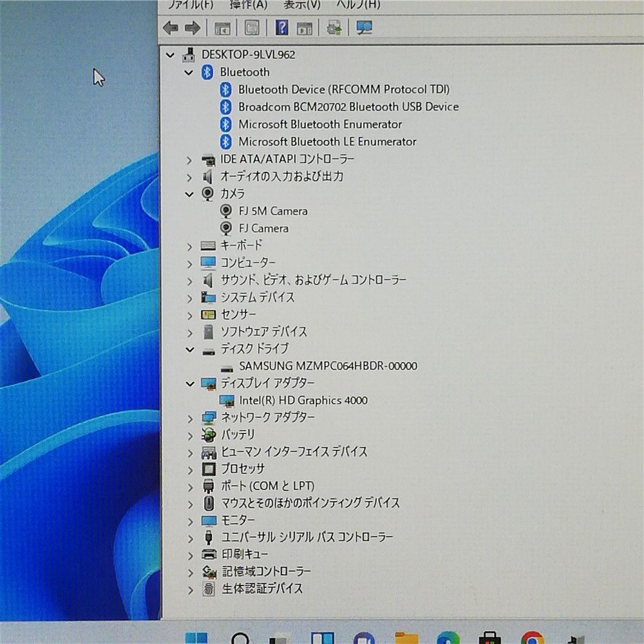Click the update device driver toolbar icon
The height and width of the screenshot is (644, 644).
pos(334,28)
